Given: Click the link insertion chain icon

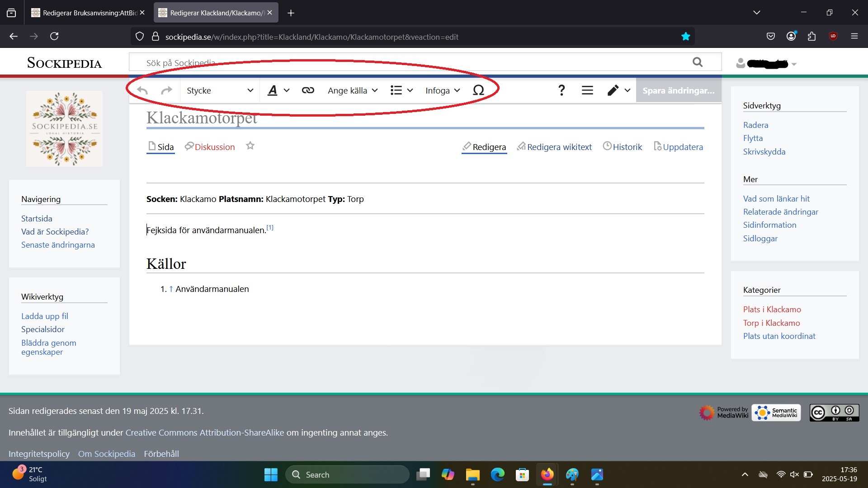Looking at the screenshot, I should [x=308, y=90].
